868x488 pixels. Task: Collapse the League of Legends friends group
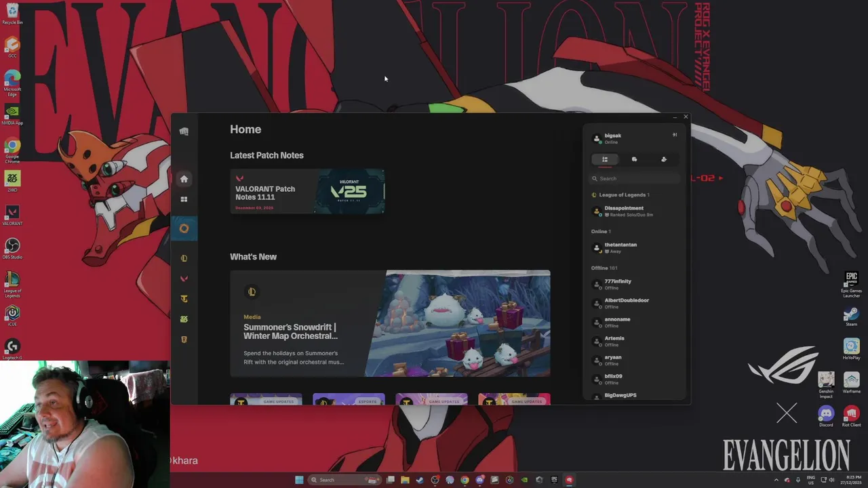(x=620, y=195)
